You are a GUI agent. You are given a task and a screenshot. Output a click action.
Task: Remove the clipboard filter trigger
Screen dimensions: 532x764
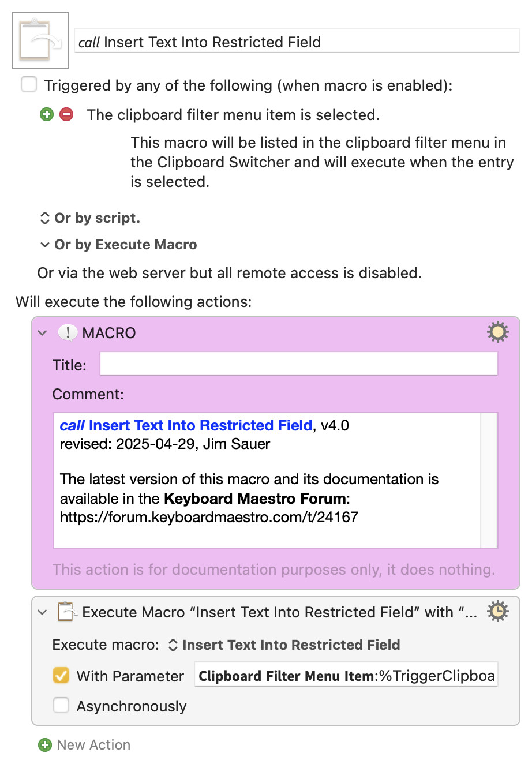pos(66,114)
